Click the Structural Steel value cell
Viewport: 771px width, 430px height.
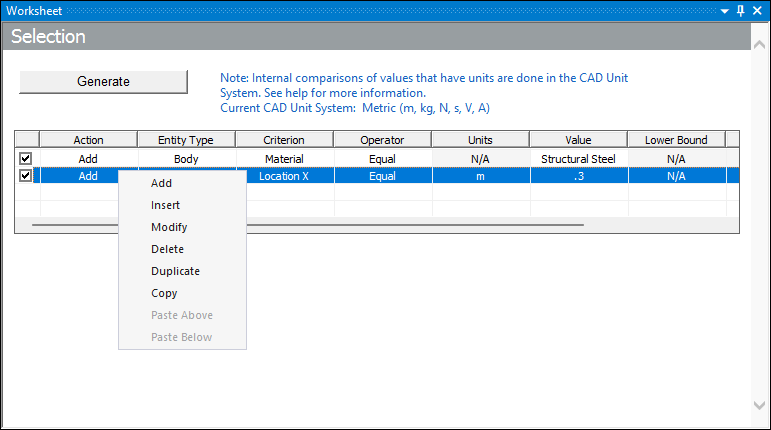[x=578, y=158]
